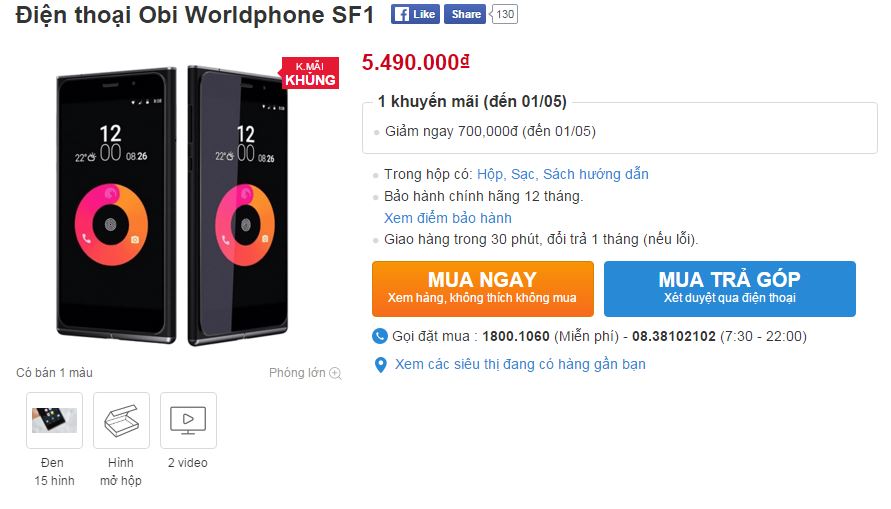Open the Hình mở hộp unboxing icon
This screenshot has width=891, height=509.
click(121, 420)
